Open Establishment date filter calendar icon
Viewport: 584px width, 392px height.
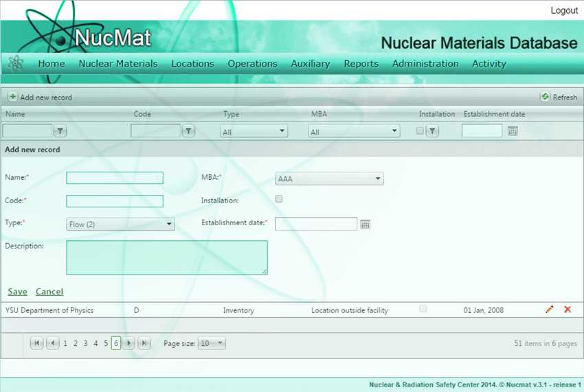[x=513, y=131]
